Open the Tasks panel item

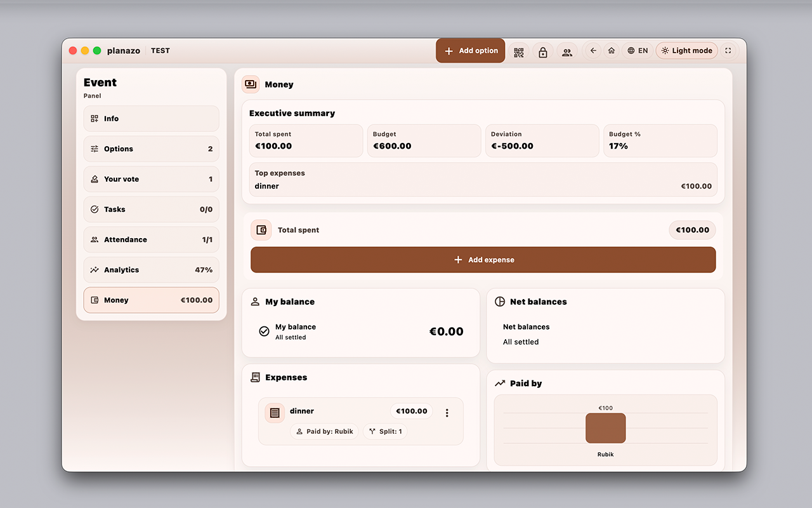(x=151, y=210)
